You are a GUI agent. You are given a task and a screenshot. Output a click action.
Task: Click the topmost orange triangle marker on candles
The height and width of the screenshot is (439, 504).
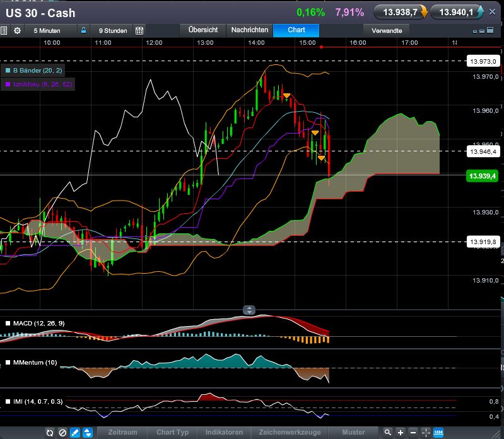286,95
